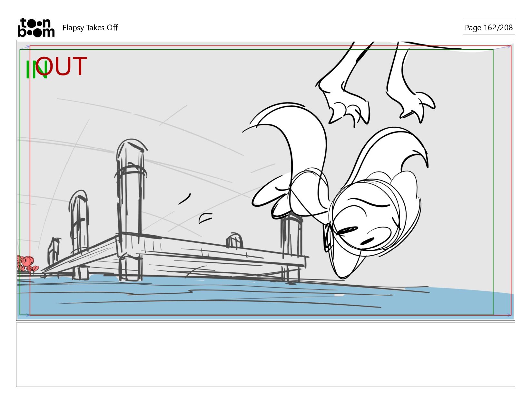
Task: Click the red 'OUT' camera label
Action: 62,67
